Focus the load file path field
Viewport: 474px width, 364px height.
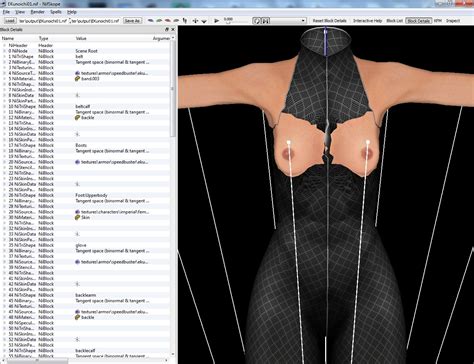pos(43,21)
